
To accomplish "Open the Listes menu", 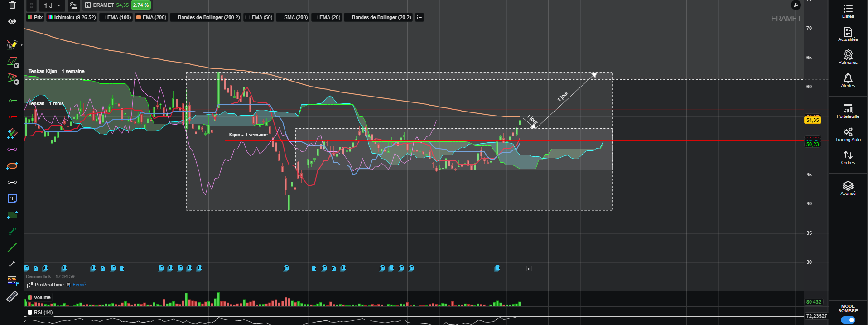I will 848,11.
